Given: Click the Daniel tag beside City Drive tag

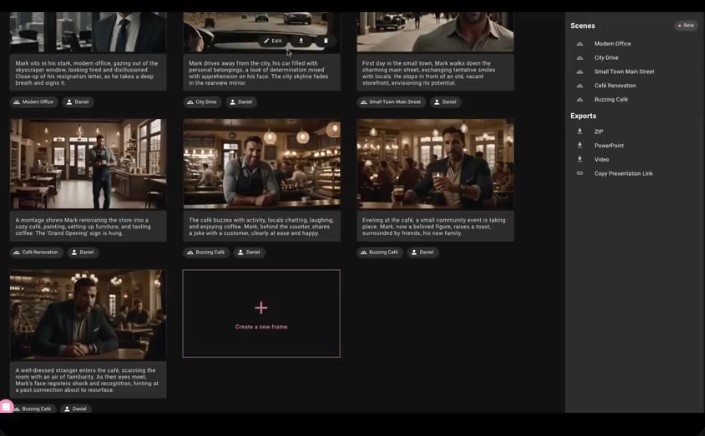Looking at the screenshot, I should (241, 102).
